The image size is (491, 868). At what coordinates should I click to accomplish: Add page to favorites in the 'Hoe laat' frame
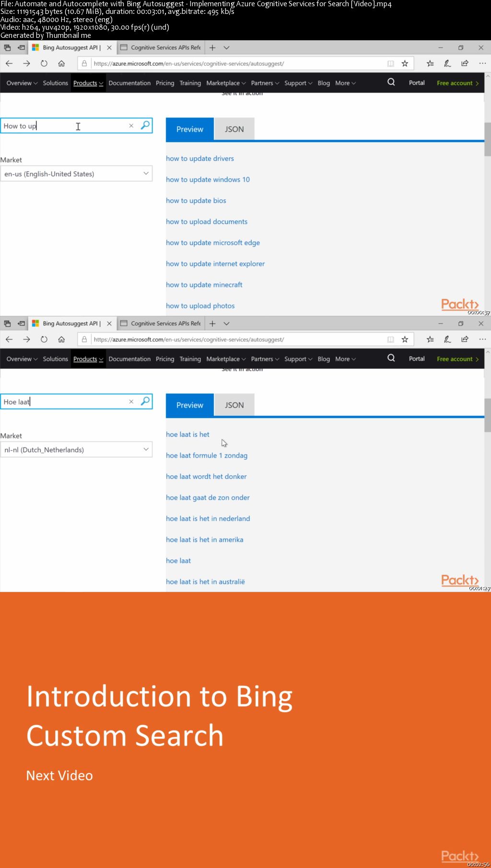[x=405, y=339]
